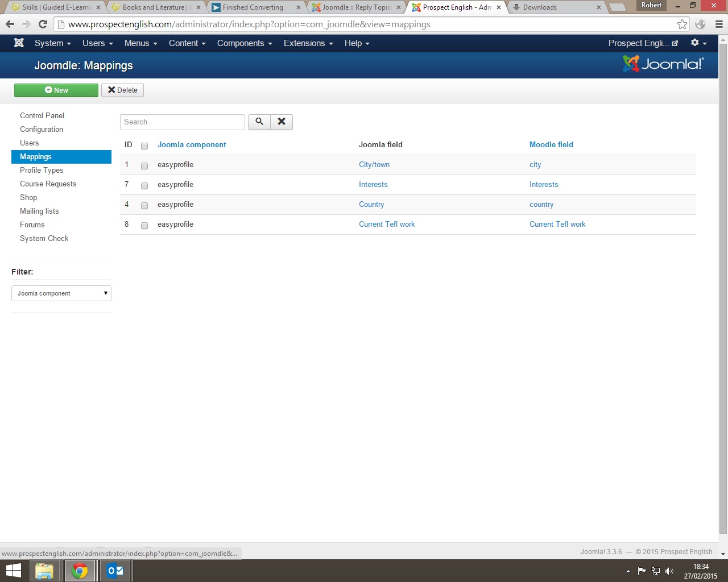Viewport: 728px width, 582px height.
Task: Close the Finished Converting tab
Action: pyautogui.click(x=299, y=7)
